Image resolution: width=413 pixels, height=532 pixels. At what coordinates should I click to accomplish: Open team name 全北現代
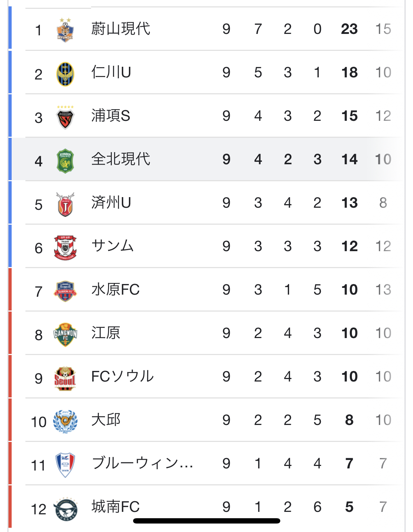[120, 159]
